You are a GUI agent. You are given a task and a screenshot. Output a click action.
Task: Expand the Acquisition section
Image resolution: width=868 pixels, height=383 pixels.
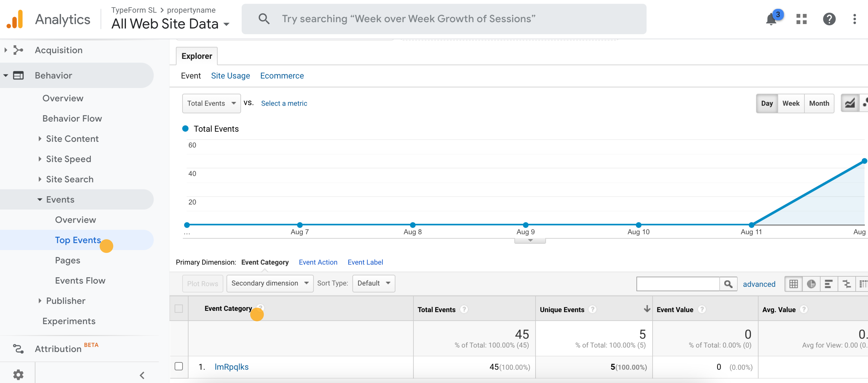click(x=6, y=50)
